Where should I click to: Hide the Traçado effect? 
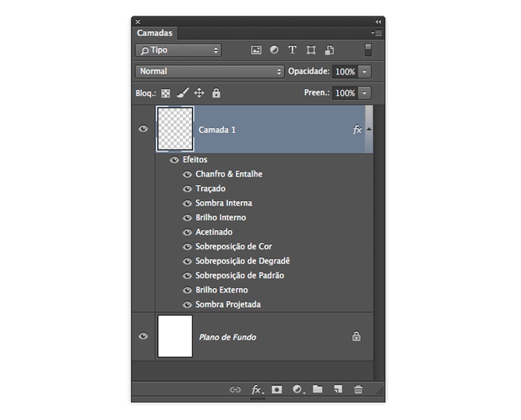[187, 189]
